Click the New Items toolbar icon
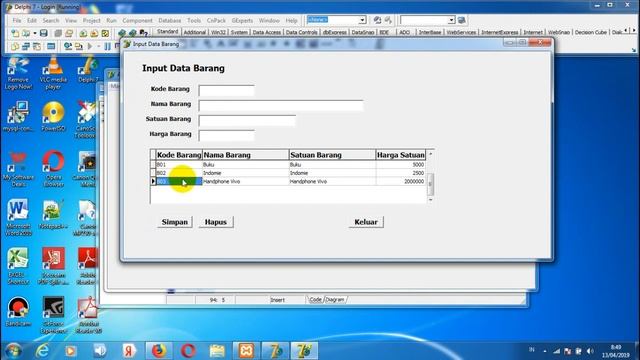The height and width of the screenshot is (360, 640). click(x=15, y=33)
